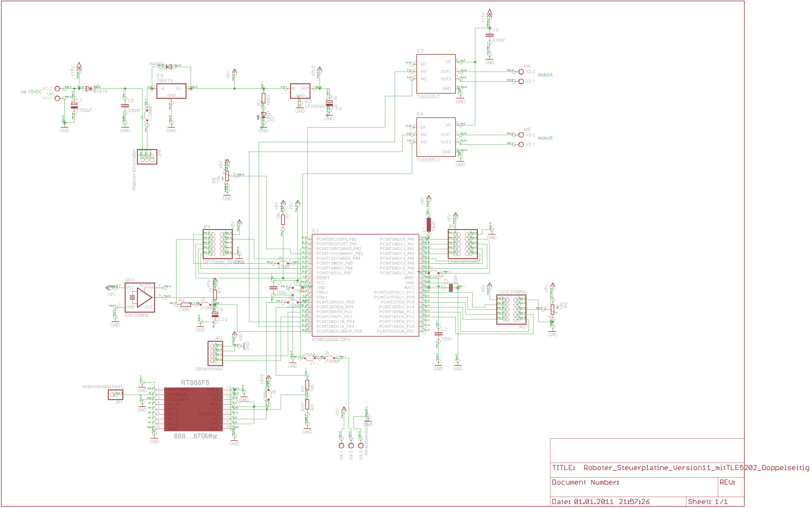Select the X3-2 motor B terminal pad
The height and width of the screenshot is (508, 812).
tap(521, 135)
